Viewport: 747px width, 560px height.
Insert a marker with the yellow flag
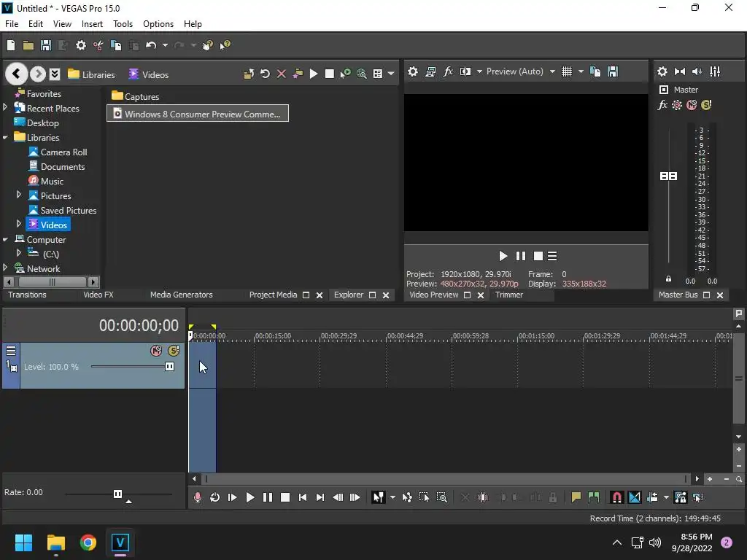click(x=576, y=497)
